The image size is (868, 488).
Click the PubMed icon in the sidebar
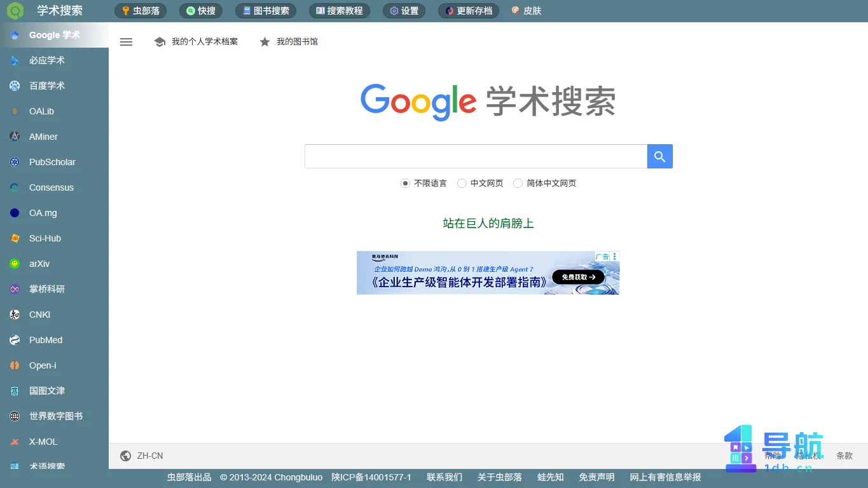[15, 340]
